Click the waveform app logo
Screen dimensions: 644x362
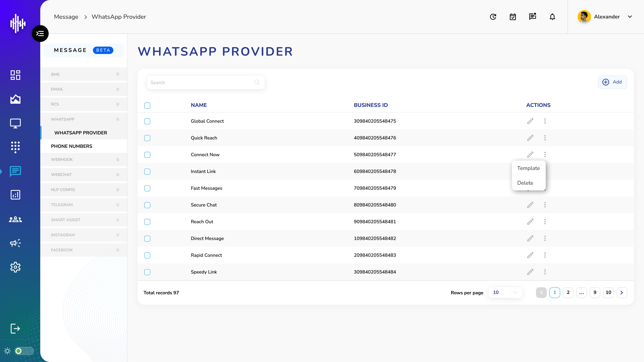coord(18,23)
